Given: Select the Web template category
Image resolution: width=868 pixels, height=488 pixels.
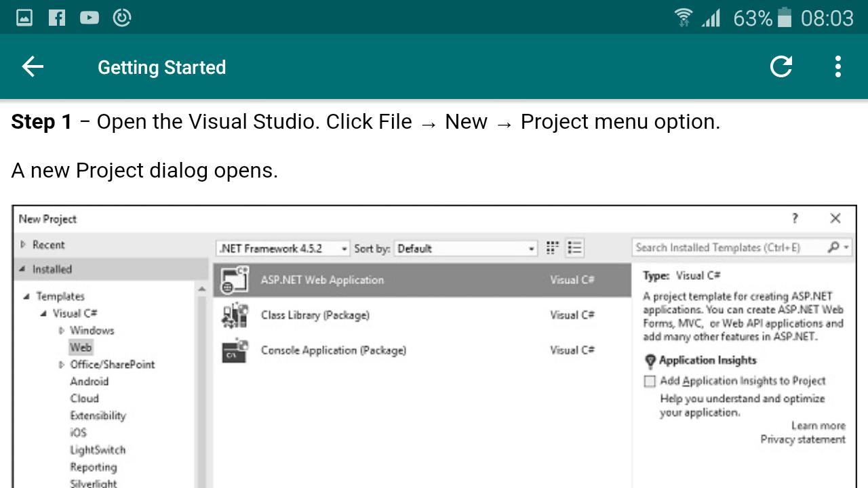Looking at the screenshot, I should point(80,347).
